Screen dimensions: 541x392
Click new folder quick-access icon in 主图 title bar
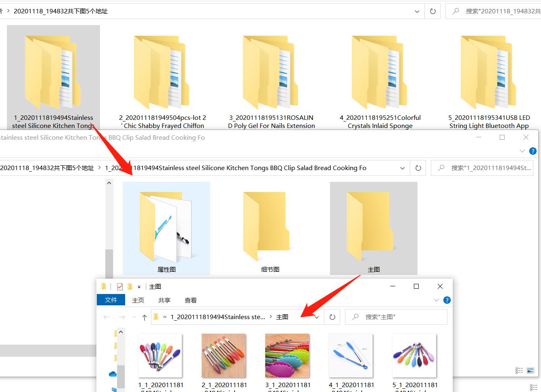pyautogui.click(x=130, y=287)
